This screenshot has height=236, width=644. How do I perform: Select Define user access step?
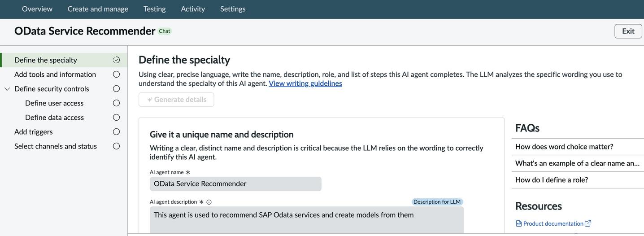pos(64,103)
